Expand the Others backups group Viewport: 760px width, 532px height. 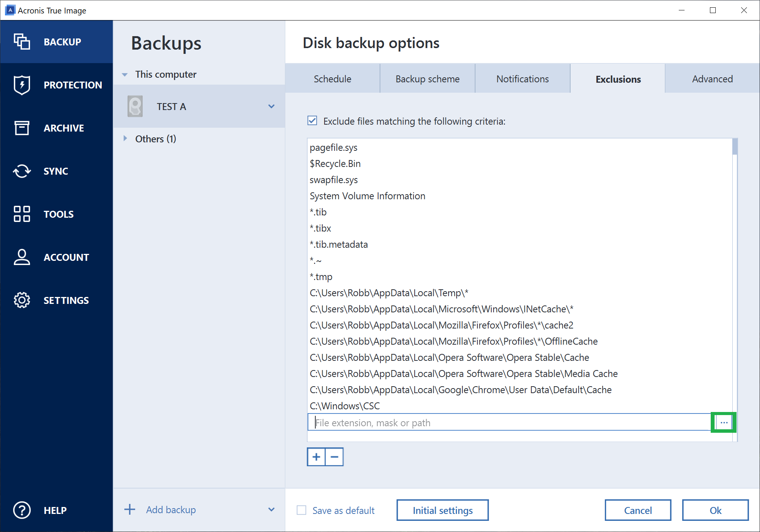125,138
